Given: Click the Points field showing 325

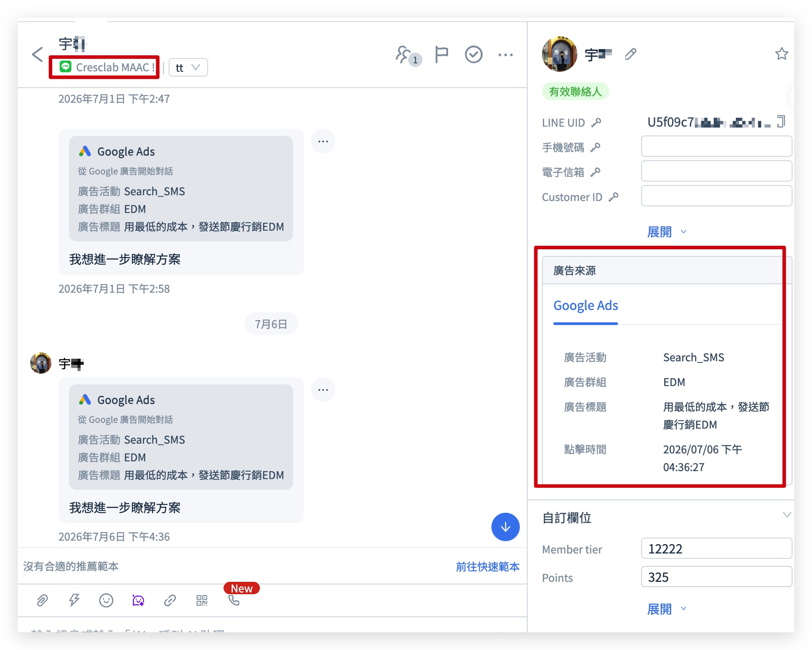Looking at the screenshot, I should (x=716, y=576).
